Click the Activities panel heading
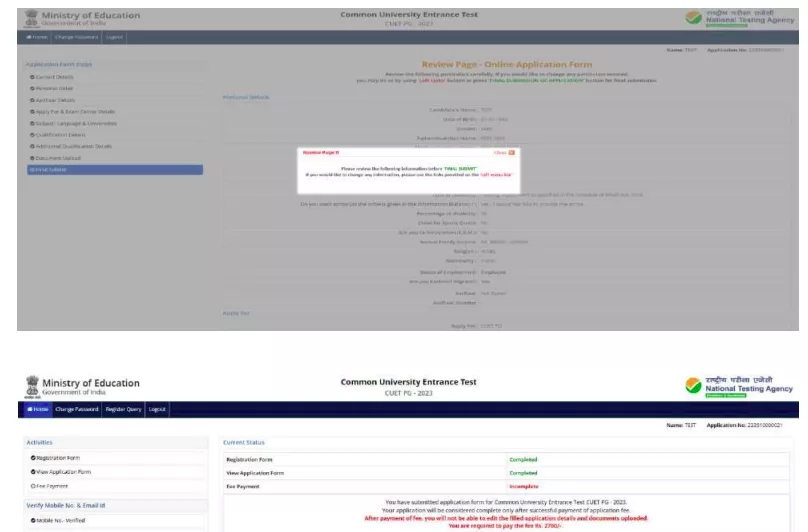 coord(39,442)
